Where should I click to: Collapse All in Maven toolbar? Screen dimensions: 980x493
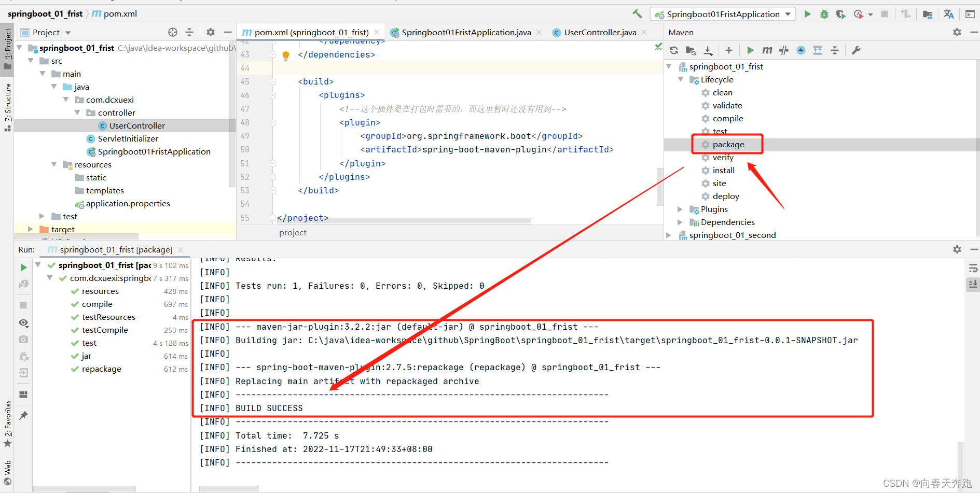coord(835,50)
